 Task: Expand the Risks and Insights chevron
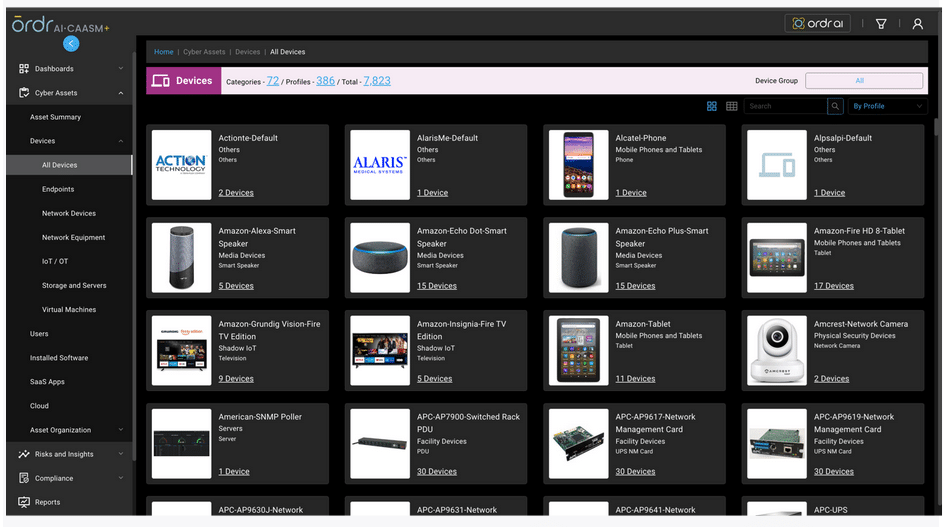[x=121, y=454]
